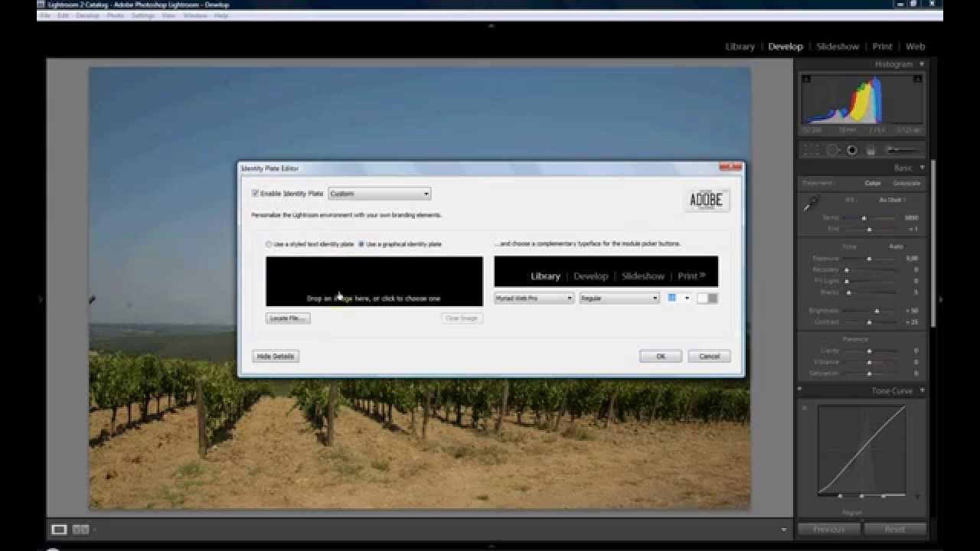Click the Contrast slider
The image size is (980, 551).
871,322
